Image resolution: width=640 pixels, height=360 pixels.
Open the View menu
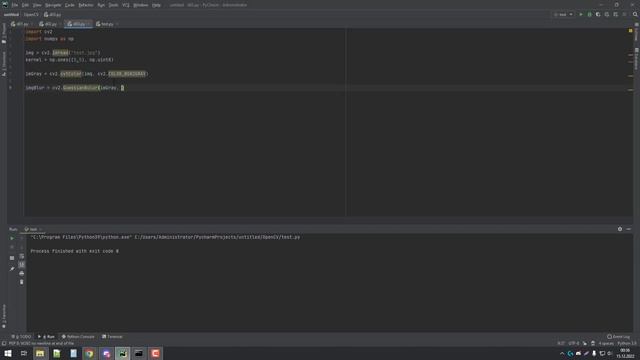[x=37, y=5]
